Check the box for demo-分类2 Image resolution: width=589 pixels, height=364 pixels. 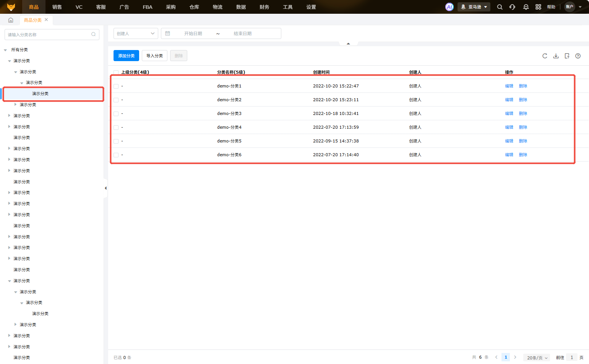click(116, 100)
